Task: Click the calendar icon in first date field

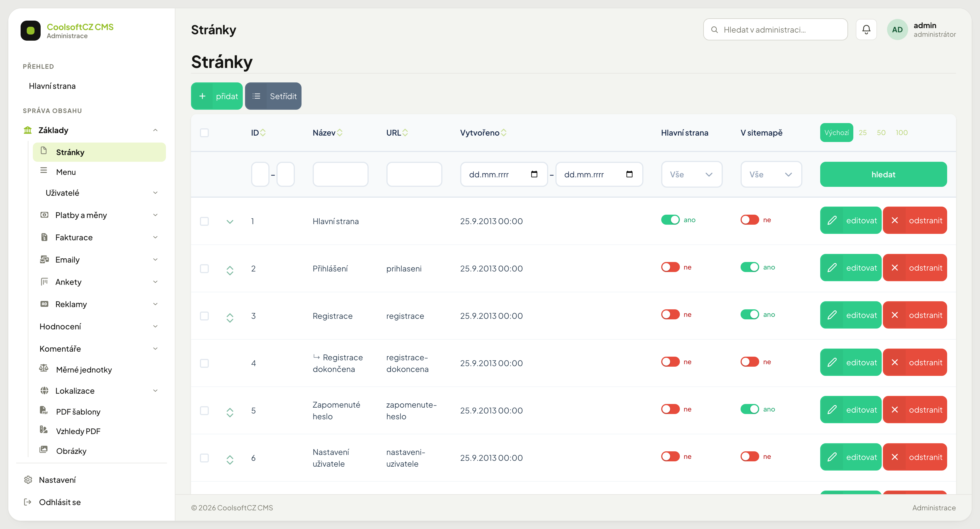Action: click(x=534, y=174)
